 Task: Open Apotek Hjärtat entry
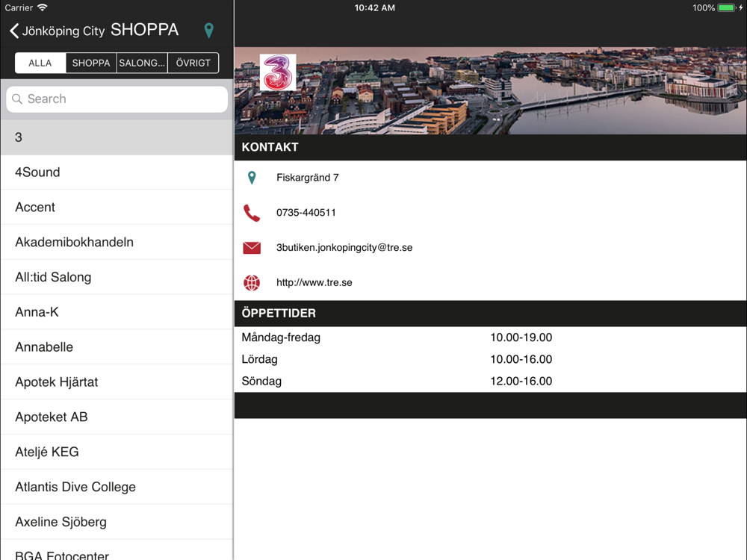(117, 382)
